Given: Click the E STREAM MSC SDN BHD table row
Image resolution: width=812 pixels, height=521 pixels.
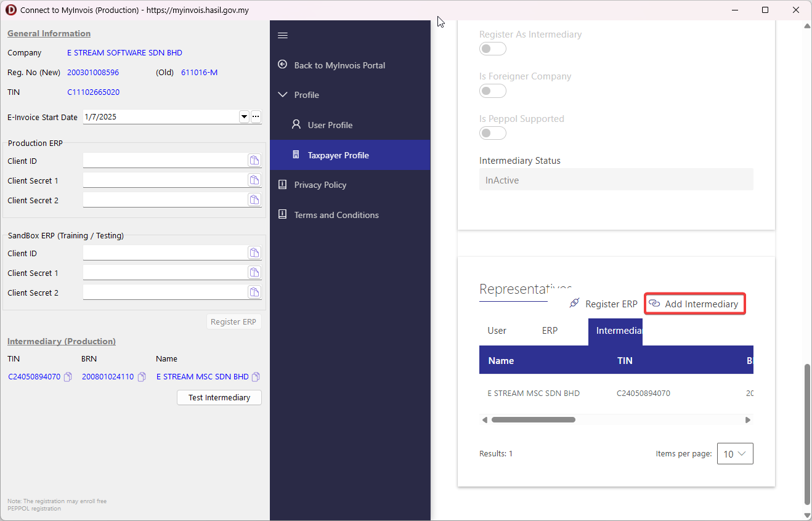Looking at the screenshot, I should coord(616,393).
